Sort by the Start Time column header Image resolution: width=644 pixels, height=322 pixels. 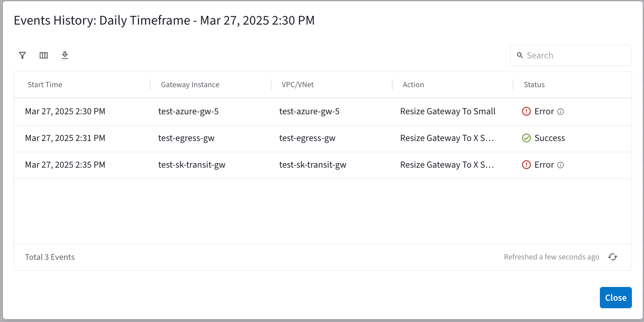tap(45, 85)
